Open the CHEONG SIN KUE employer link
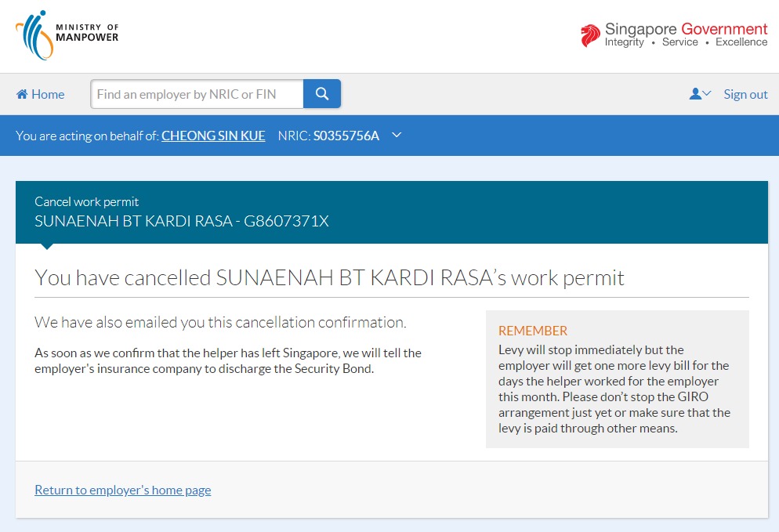Viewport: 779px width, 532px height. coord(213,136)
